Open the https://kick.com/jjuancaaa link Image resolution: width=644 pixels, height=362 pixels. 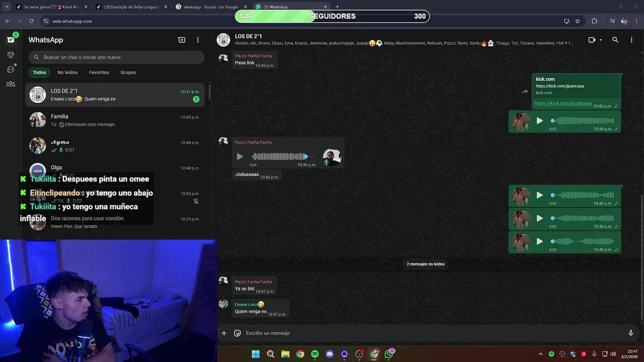pos(563,104)
